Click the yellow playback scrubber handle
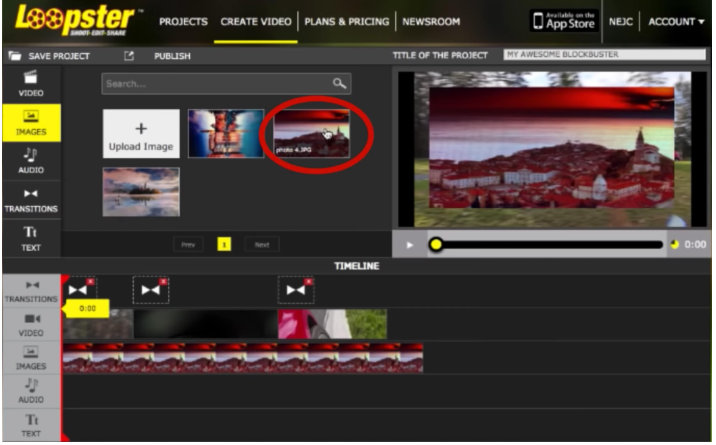Viewport: 716px width, 445px height. pyautogui.click(x=436, y=245)
